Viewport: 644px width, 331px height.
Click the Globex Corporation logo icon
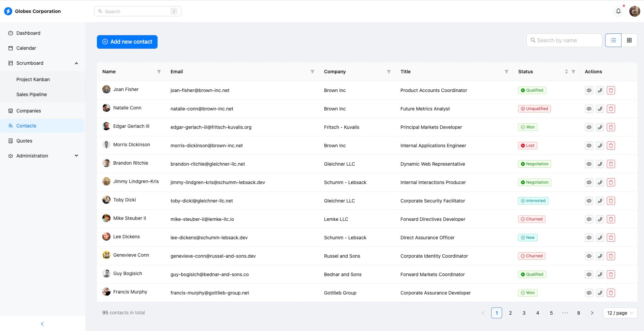point(8,11)
